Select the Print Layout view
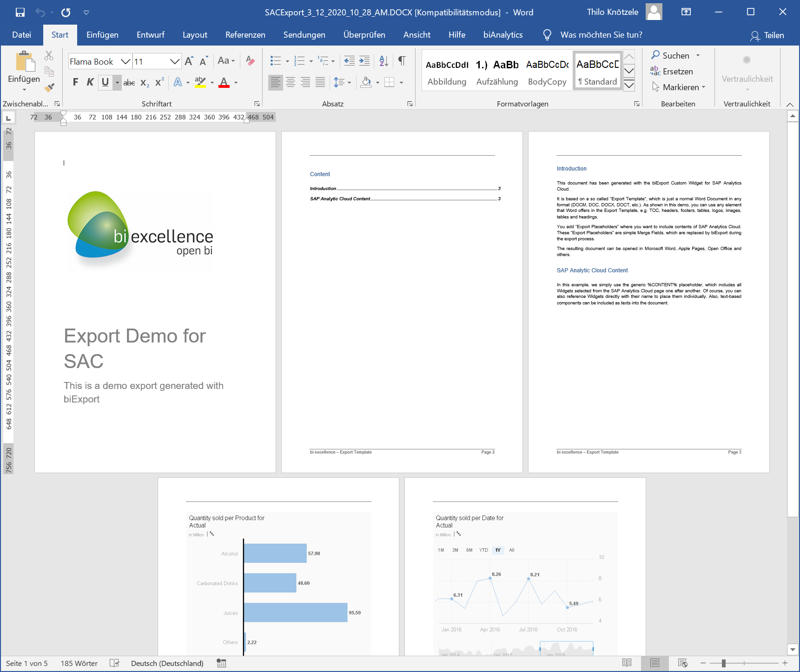800x672 pixels. (x=655, y=663)
